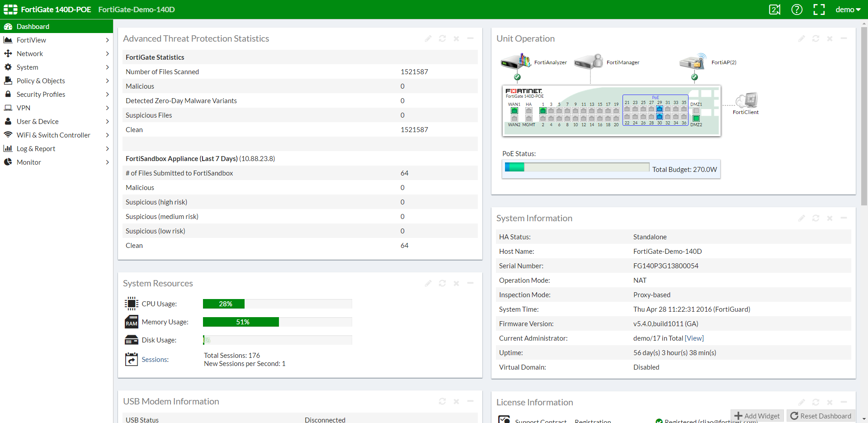Click the FortiGate logo in the header

pos(10,10)
